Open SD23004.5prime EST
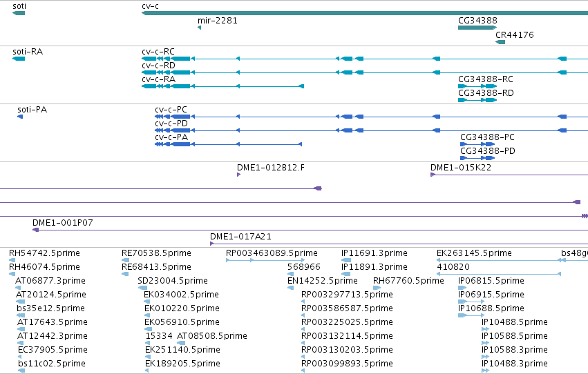Viewport: 588px width, 374px height. pos(142,288)
